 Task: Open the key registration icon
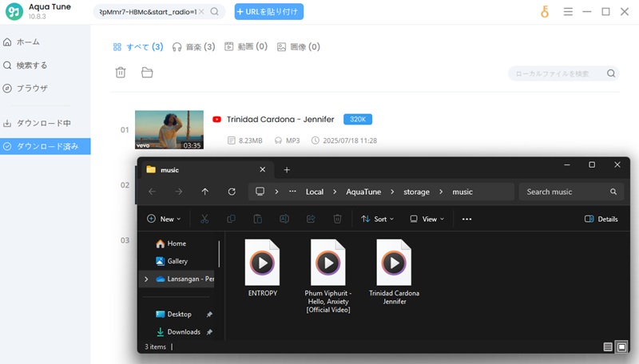(x=545, y=12)
